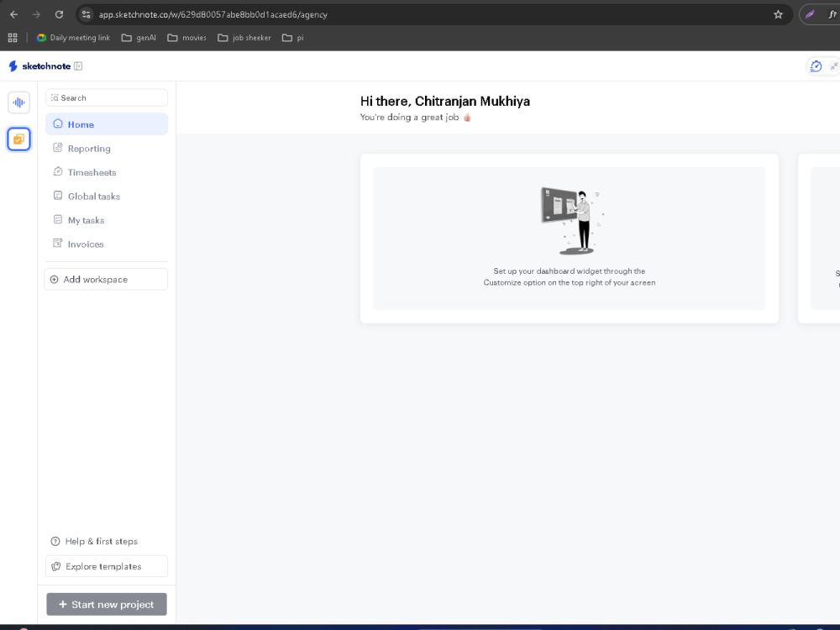840x630 pixels.
Task: Click the feather extension icon
Action: tap(810, 14)
